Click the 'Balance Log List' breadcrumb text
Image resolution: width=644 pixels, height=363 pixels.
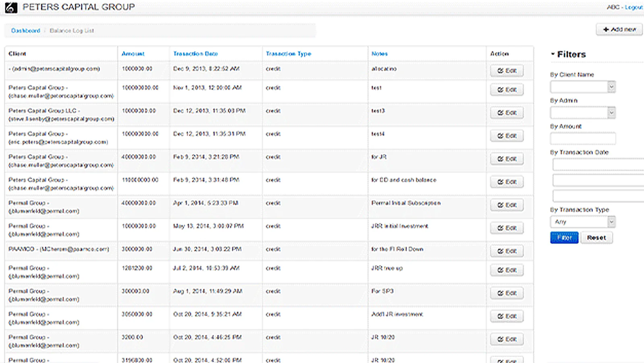pos(72,31)
